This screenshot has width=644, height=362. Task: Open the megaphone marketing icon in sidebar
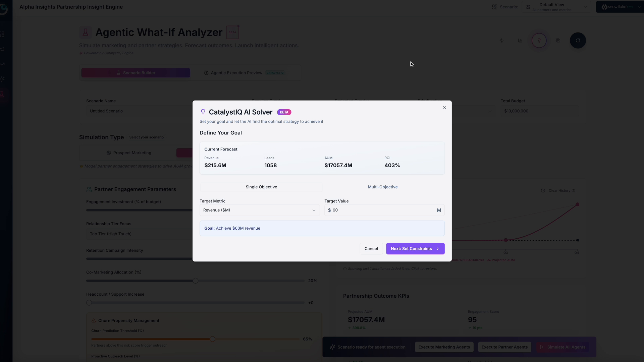3,49
